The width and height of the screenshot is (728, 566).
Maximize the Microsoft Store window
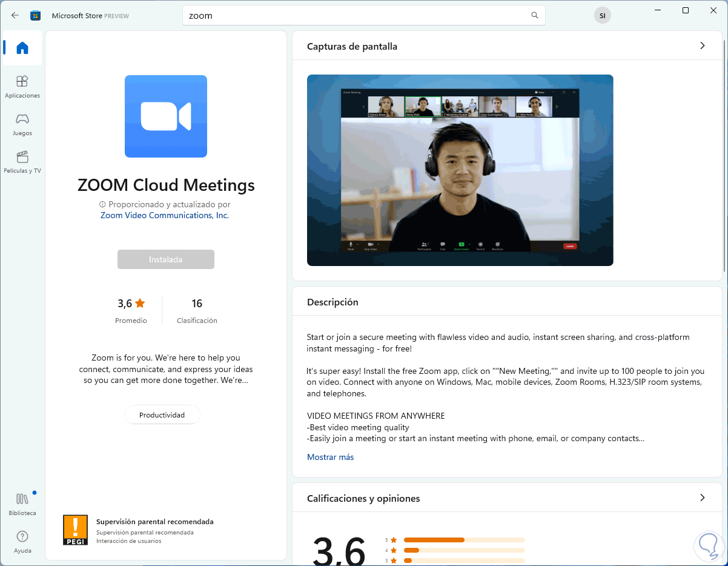686,10
